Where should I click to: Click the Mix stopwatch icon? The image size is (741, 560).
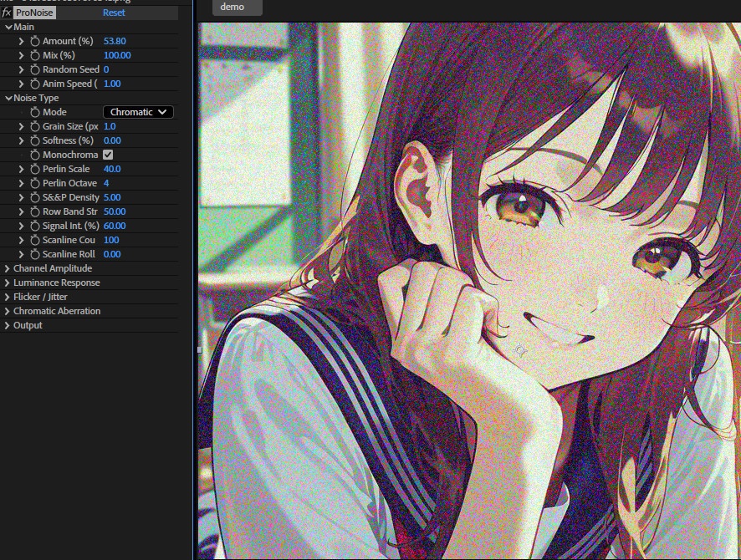33,54
